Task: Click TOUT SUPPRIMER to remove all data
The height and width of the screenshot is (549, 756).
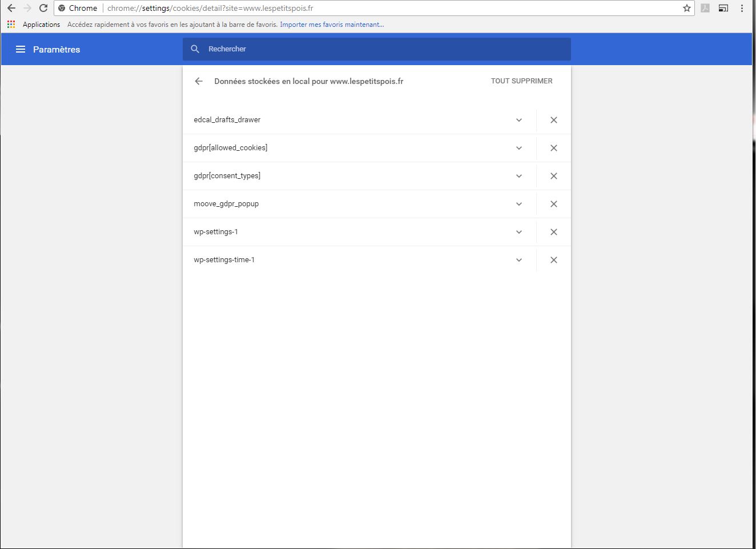Action: (521, 81)
